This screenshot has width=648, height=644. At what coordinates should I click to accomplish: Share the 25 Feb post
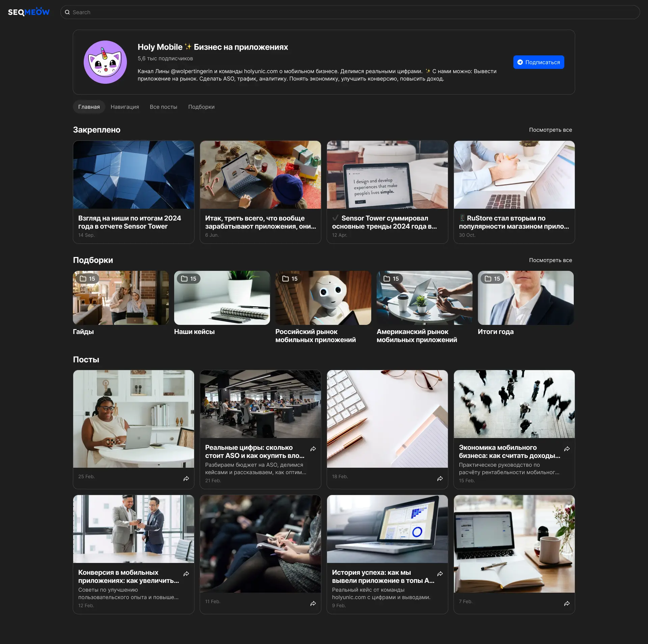click(x=186, y=479)
